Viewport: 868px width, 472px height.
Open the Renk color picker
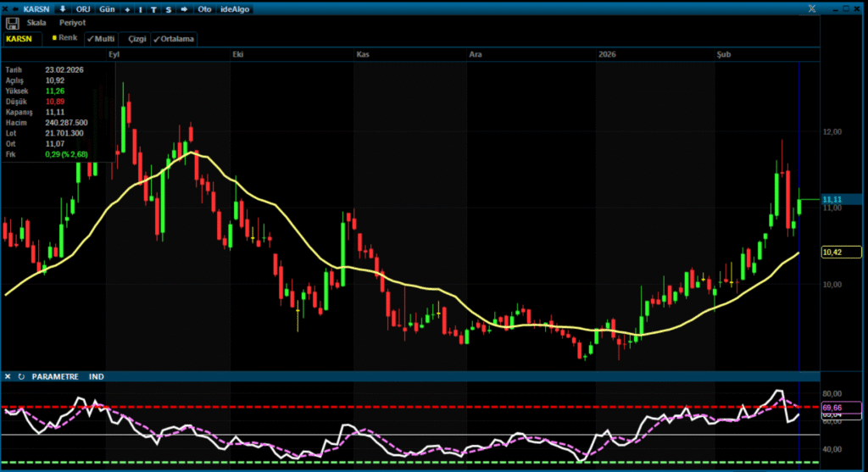click(x=65, y=39)
